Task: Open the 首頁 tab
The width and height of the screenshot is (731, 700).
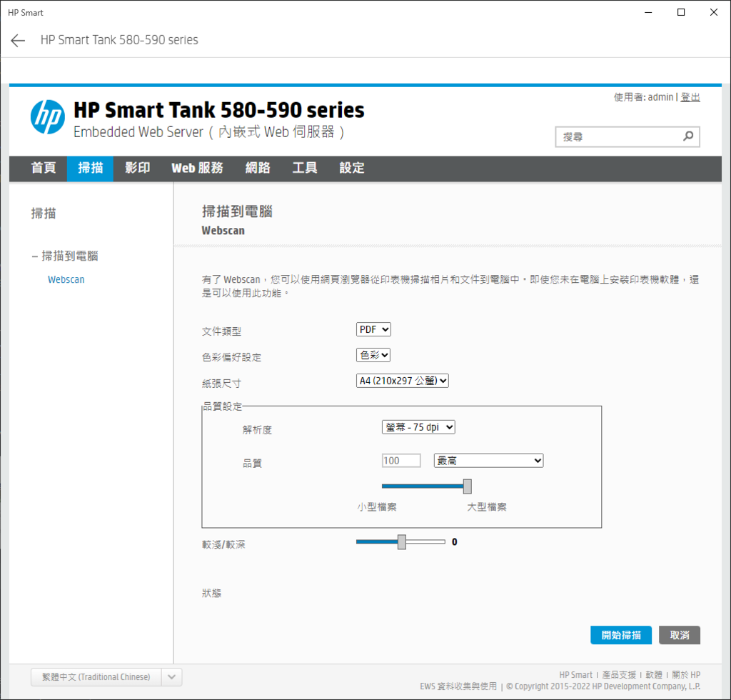Action: (44, 168)
